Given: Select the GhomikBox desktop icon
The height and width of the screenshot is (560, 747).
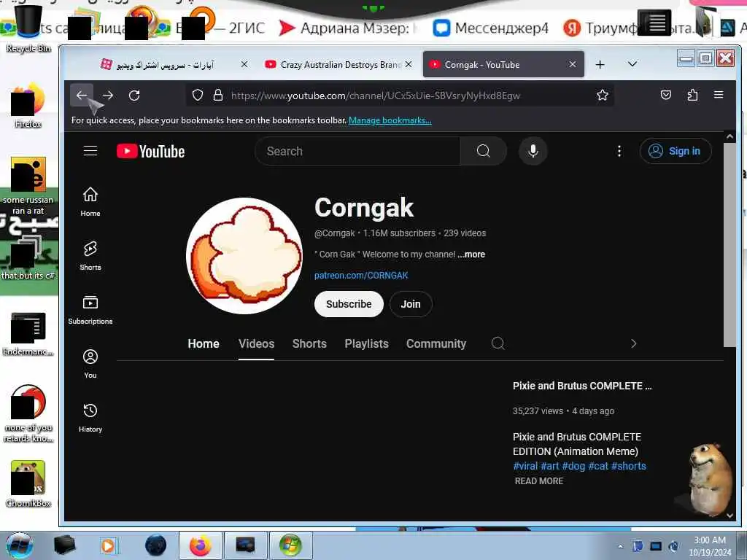Looking at the screenshot, I should [x=28, y=483].
